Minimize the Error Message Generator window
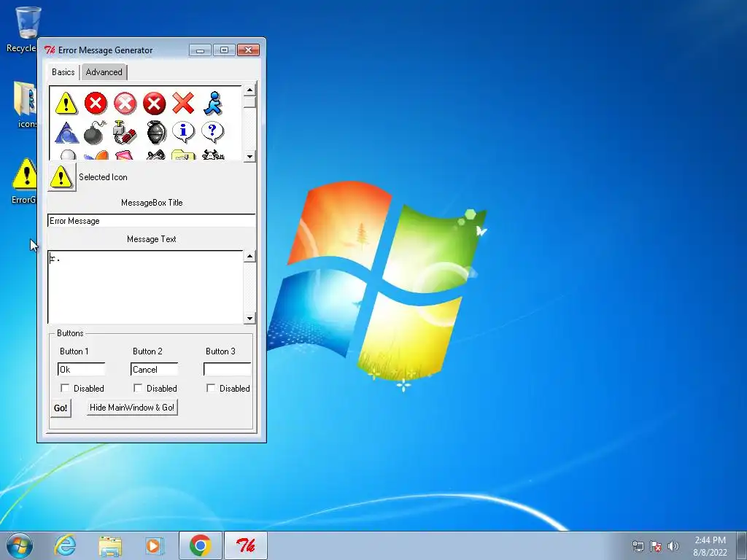Image resolution: width=747 pixels, height=560 pixels. pos(200,50)
